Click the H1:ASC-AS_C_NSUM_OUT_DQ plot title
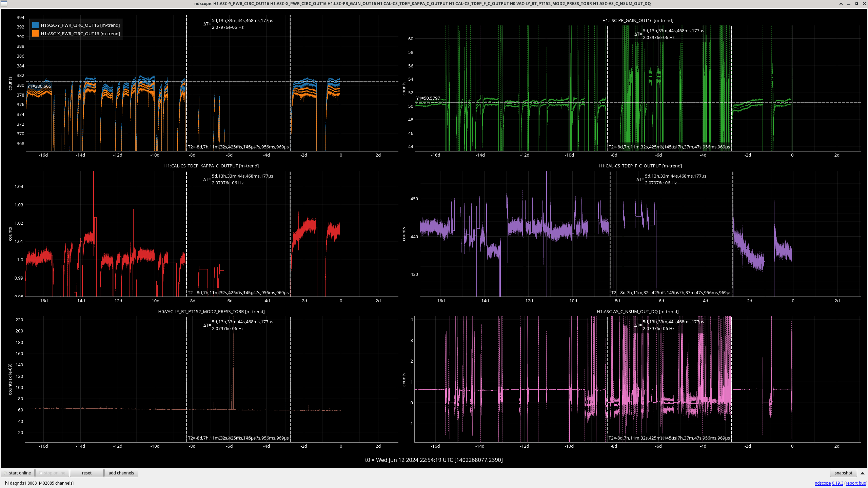Viewport: 868px width, 488px height. [637, 311]
